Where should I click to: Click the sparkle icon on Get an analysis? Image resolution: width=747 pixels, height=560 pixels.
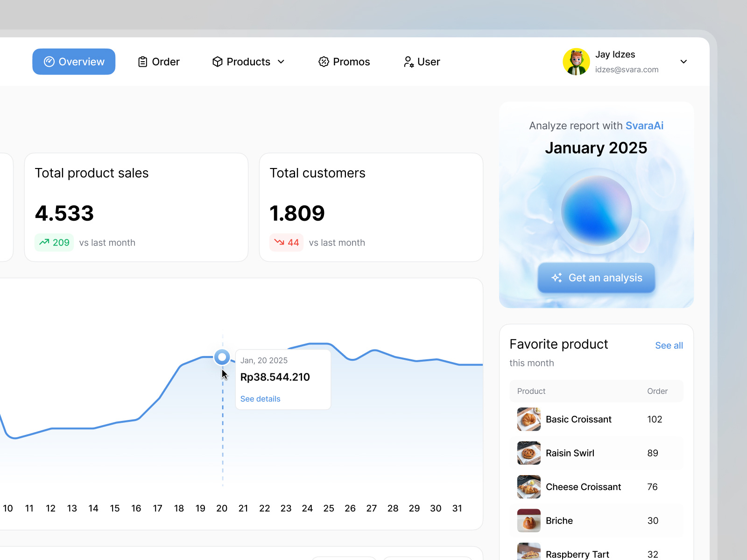557,278
